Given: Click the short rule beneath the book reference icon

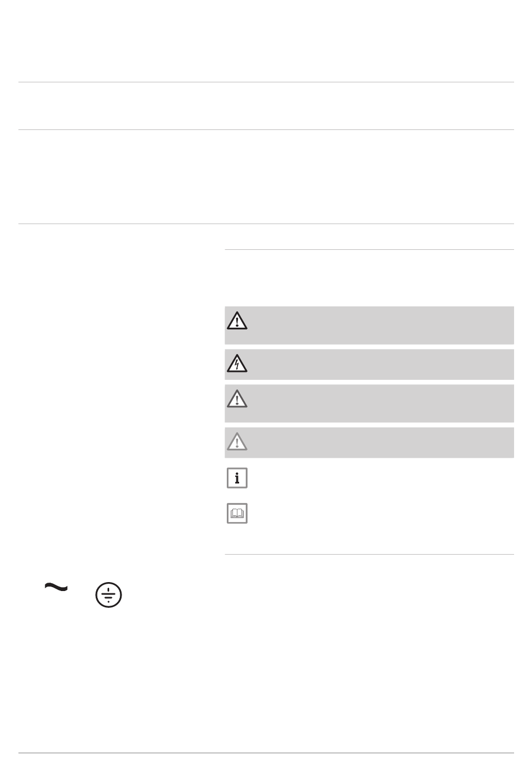Looking at the screenshot, I should 369,555.
